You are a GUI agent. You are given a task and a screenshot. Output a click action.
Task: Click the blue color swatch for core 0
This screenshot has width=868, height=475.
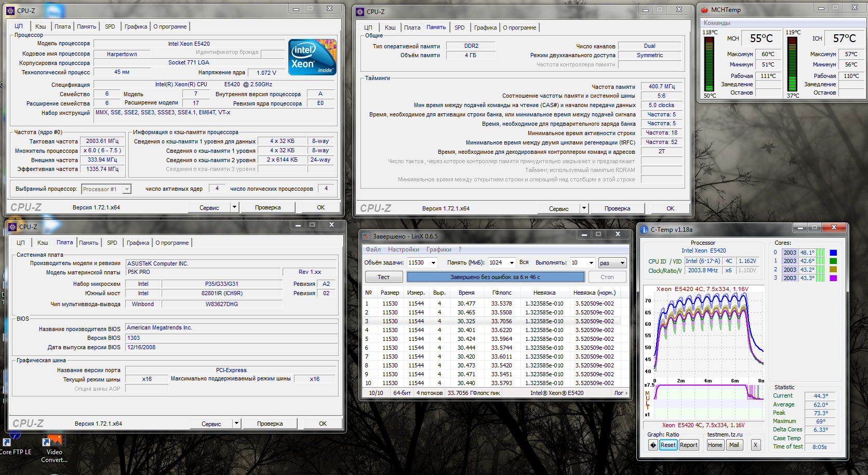(x=833, y=253)
